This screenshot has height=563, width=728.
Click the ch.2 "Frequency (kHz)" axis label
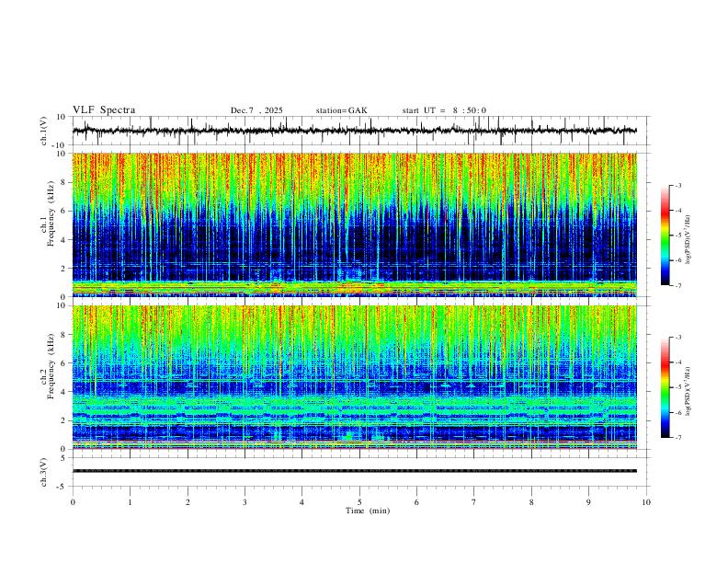pos(51,365)
